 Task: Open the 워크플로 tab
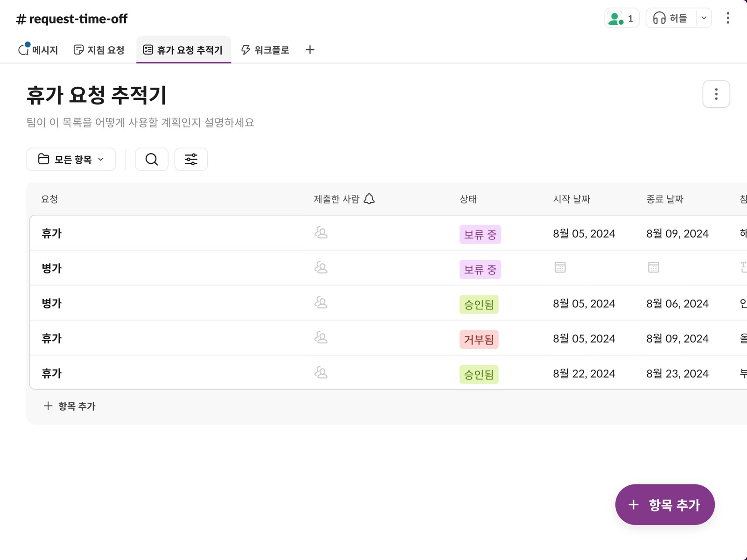pos(265,49)
